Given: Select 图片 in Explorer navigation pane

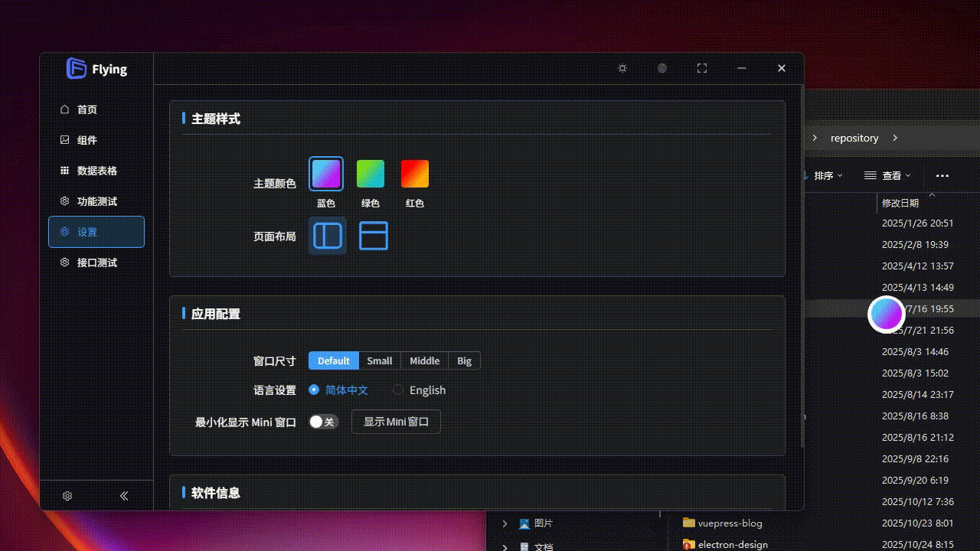Looking at the screenshot, I should pyautogui.click(x=544, y=523).
